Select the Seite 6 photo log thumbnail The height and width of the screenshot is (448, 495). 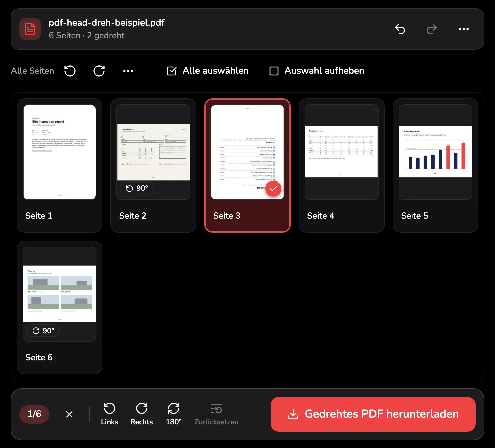[60, 294]
